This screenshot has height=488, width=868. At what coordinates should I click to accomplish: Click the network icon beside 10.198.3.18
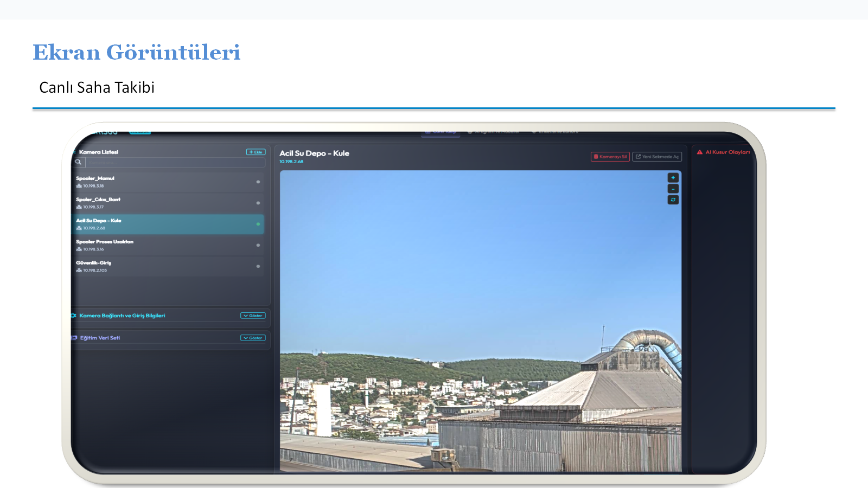[x=79, y=186]
